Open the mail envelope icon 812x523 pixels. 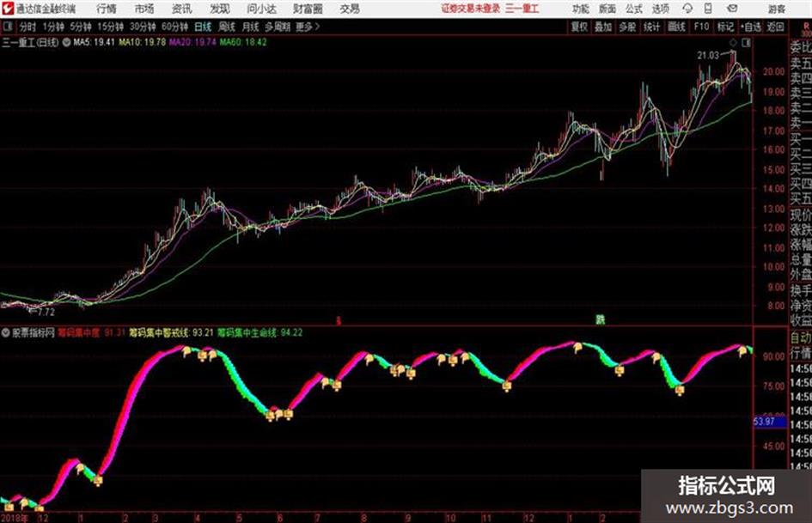click(732, 9)
